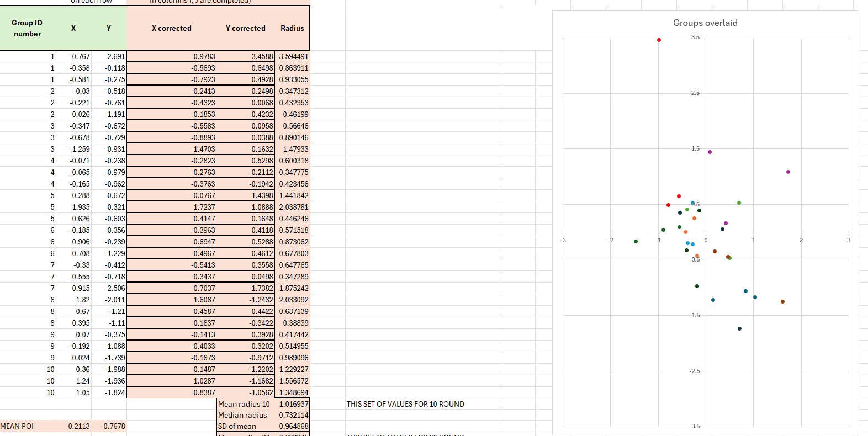The image size is (868, 436).
Task: Click the vertical axis label -2.5
Action: 694,371
